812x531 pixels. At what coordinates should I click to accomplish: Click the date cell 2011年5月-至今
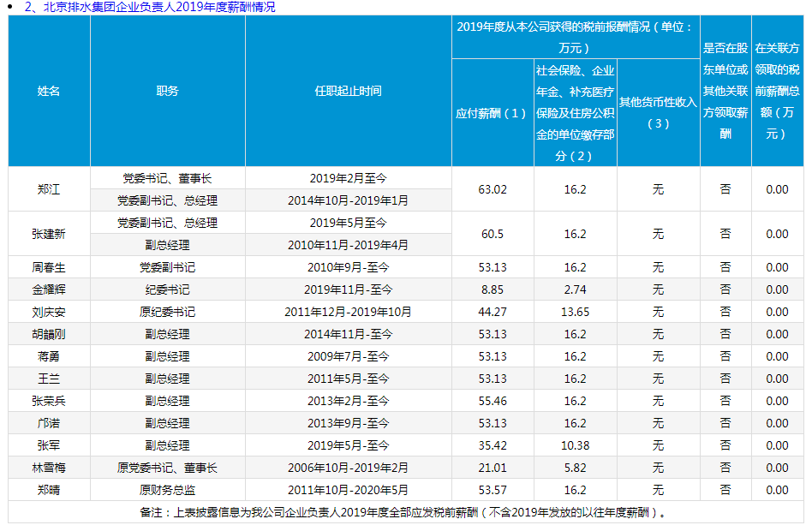tap(348, 379)
